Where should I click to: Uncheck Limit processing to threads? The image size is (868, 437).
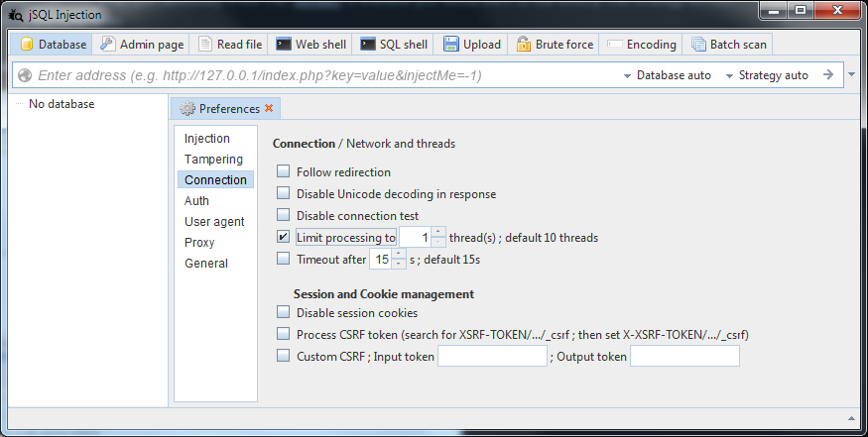coord(284,237)
